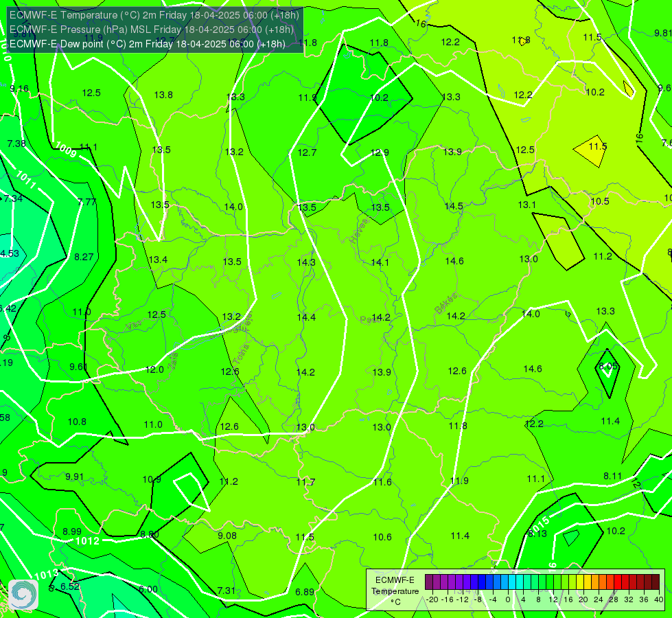This screenshot has width=672, height=618.
Task: Click the purple legend swatch above -20
Action: tap(429, 582)
